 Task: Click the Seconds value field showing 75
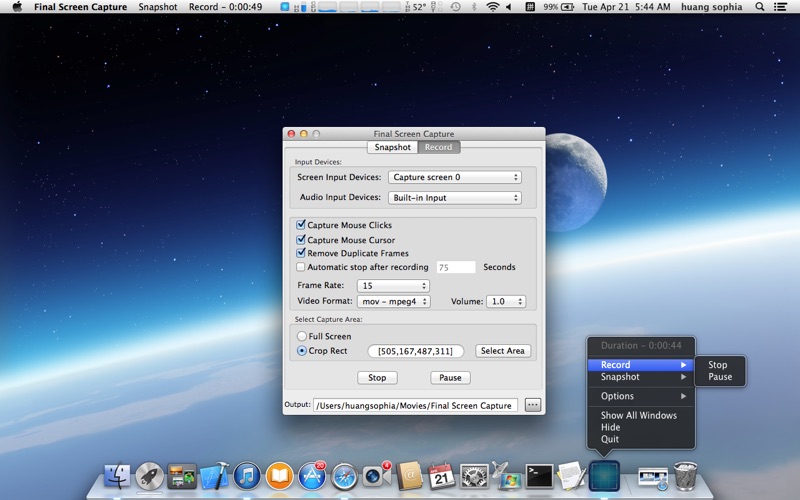point(456,267)
